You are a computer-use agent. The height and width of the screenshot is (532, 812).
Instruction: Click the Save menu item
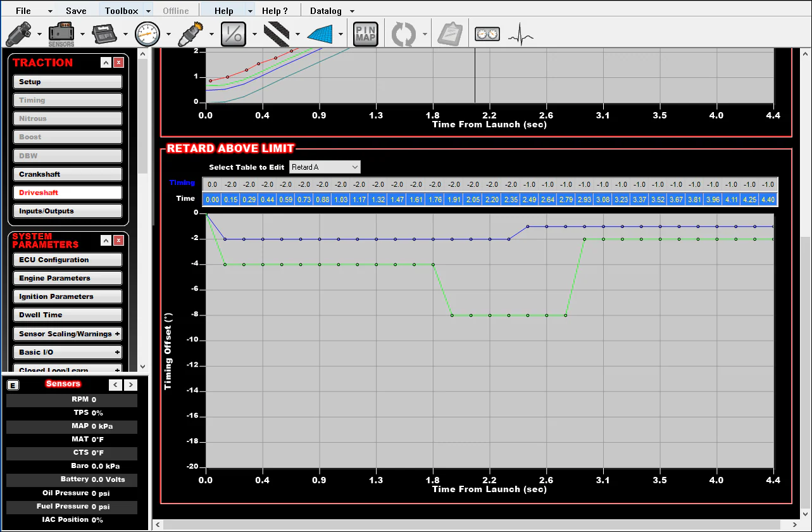tap(75, 10)
